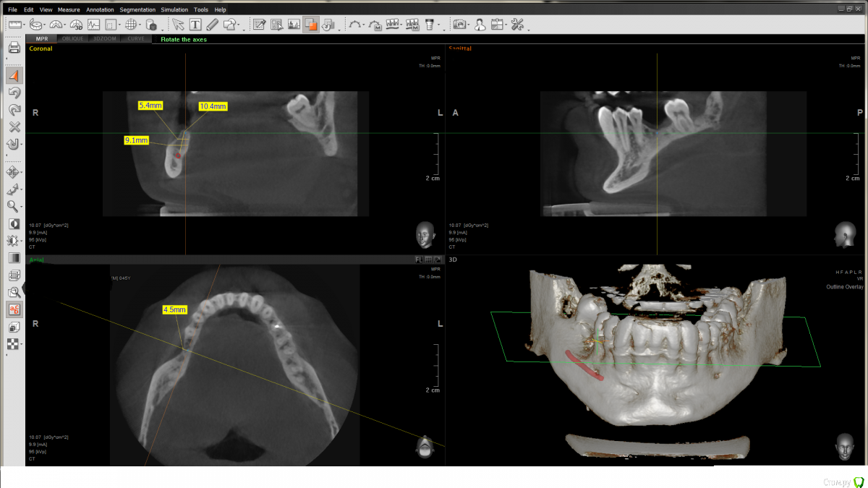This screenshot has width=868, height=488.
Task: Switch to the OBLIQUE tab
Action: click(x=72, y=38)
